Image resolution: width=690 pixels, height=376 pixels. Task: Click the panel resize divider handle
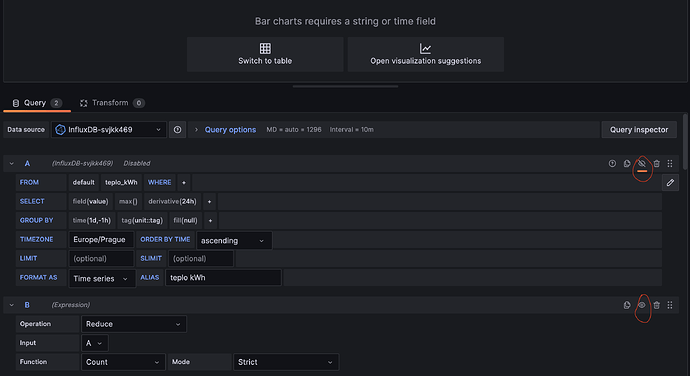(x=345, y=86)
